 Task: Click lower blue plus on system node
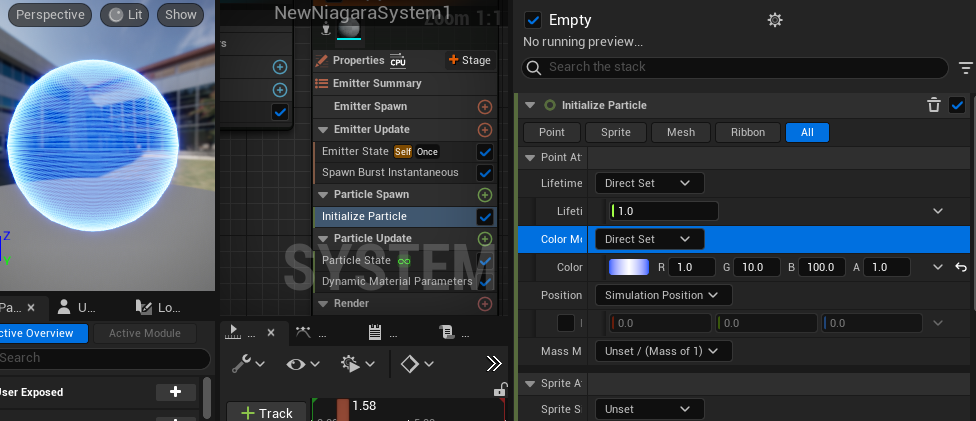(280, 90)
